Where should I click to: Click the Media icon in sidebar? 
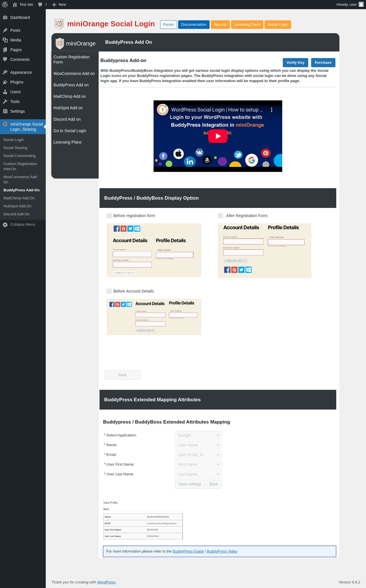tap(5, 40)
